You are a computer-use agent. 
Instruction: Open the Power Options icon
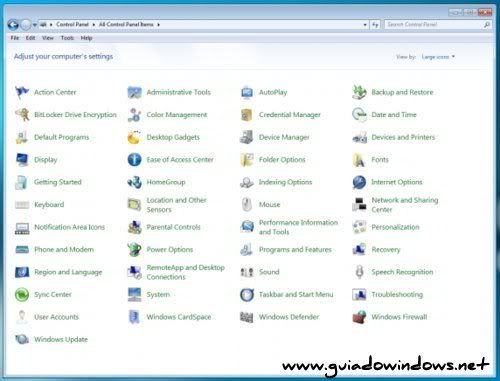point(134,250)
